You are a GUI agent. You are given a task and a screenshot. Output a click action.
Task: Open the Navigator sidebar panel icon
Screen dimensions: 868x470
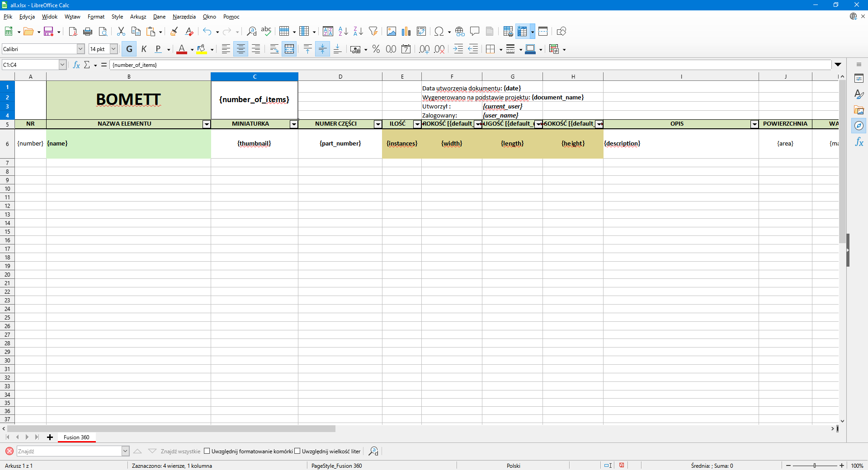(x=859, y=126)
